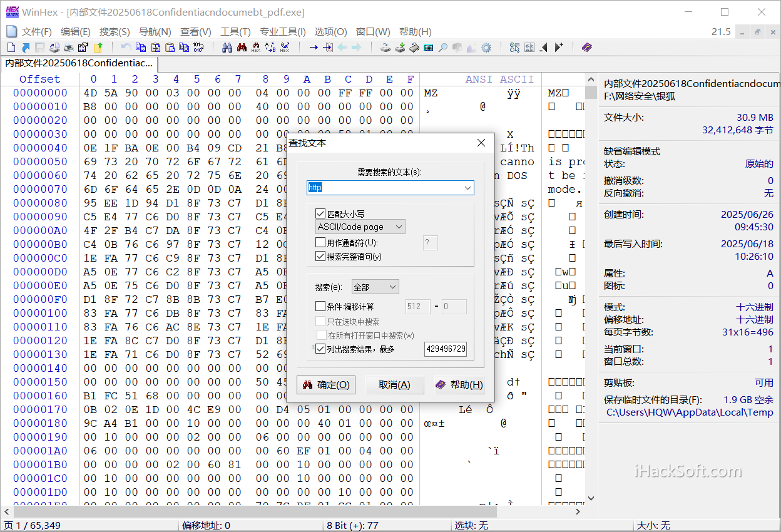Toggle the 搜索完整语句(v) checkbox
Viewport: 781px width, 532px height.
point(320,257)
